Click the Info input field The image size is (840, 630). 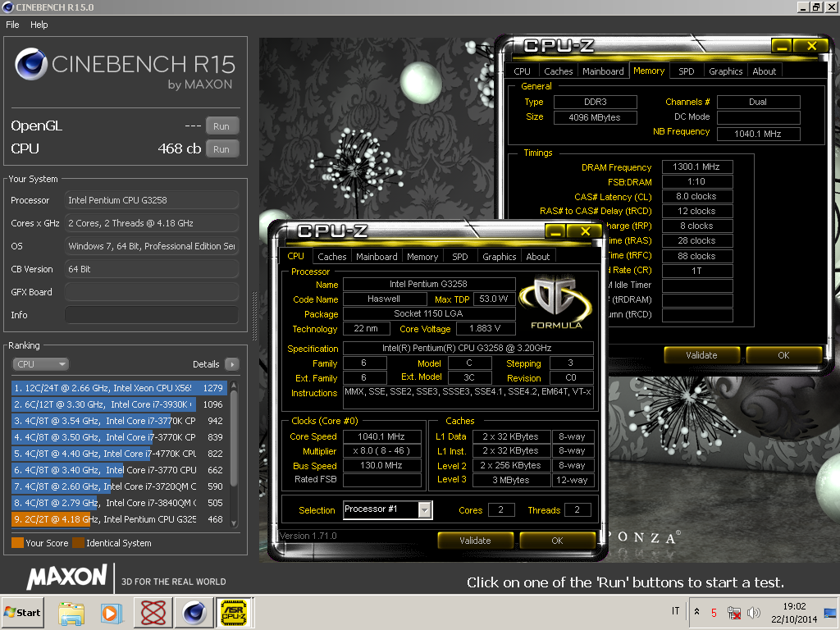152,315
